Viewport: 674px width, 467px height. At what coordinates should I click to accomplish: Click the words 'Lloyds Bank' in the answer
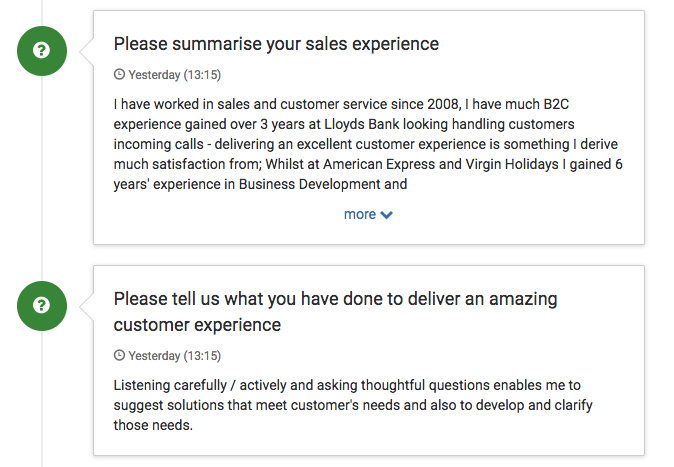click(362, 124)
